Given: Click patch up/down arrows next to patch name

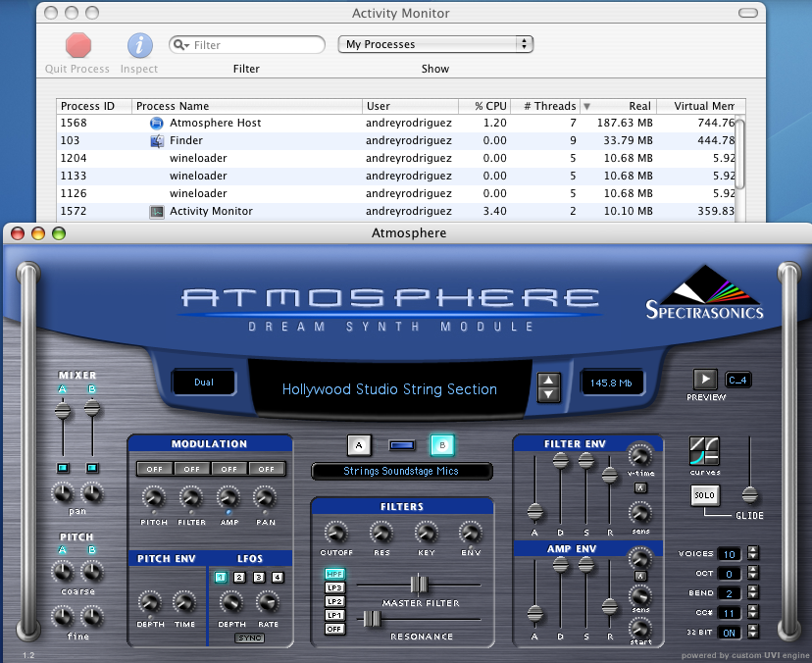Looking at the screenshot, I should pyautogui.click(x=549, y=388).
